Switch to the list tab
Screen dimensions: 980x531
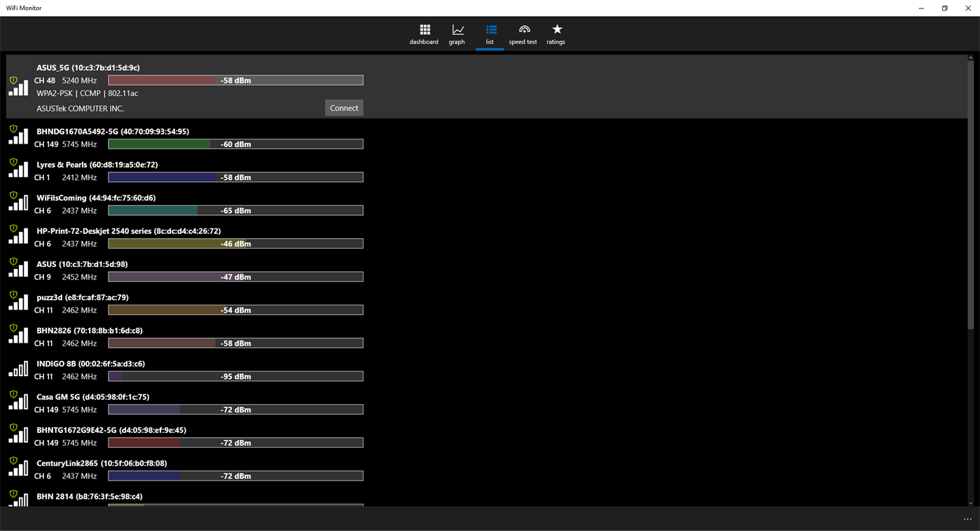click(490, 34)
